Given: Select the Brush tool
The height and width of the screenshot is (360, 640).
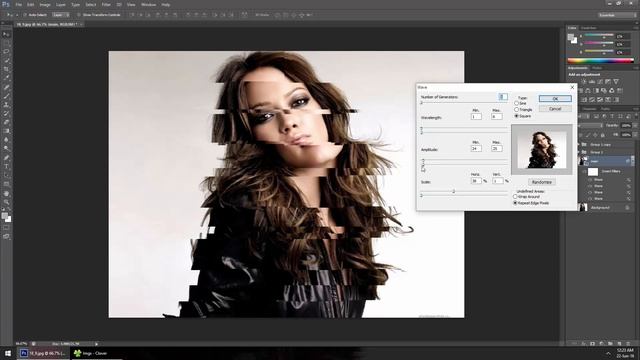Looking at the screenshot, I should [6, 96].
